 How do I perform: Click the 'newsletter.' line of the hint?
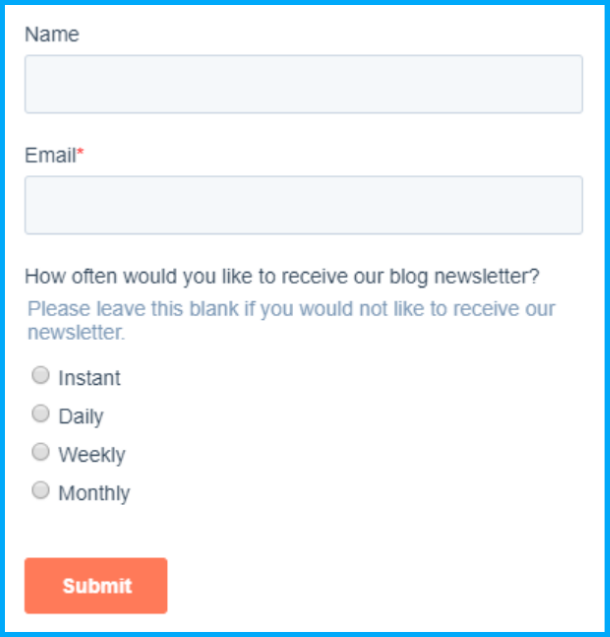(76, 332)
